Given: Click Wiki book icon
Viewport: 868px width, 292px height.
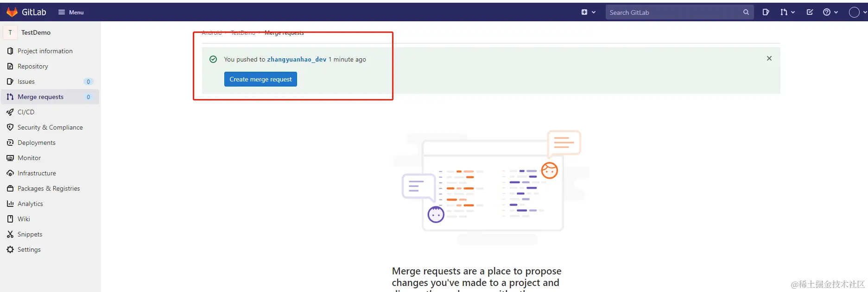Looking at the screenshot, I should coord(10,219).
